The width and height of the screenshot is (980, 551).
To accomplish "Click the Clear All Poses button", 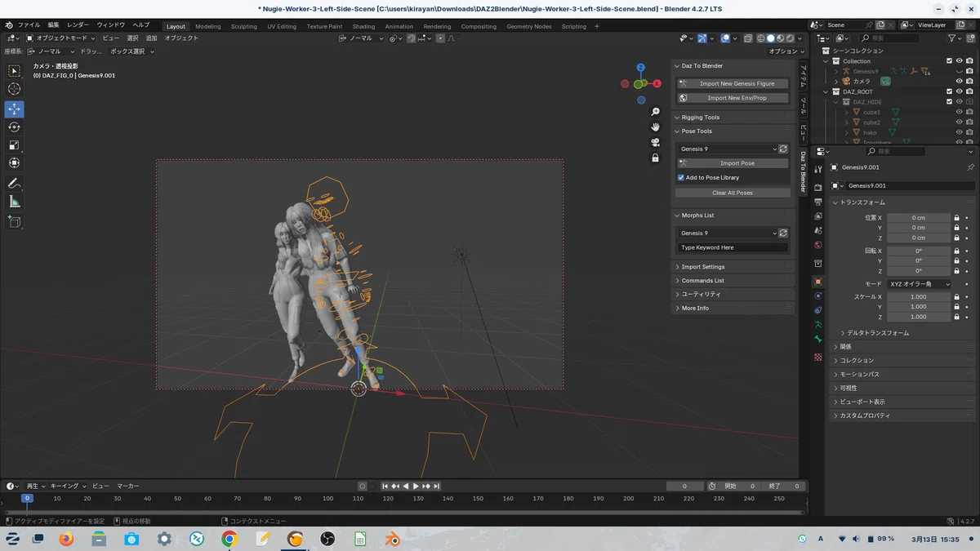I will [x=733, y=193].
